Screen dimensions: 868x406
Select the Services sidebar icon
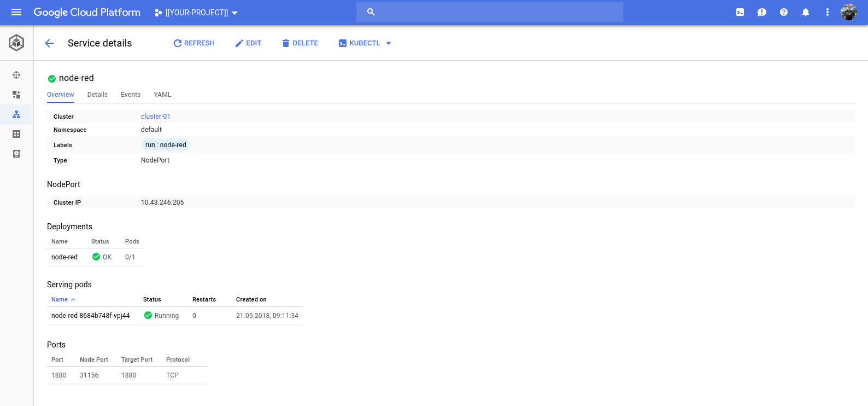(x=16, y=114)
